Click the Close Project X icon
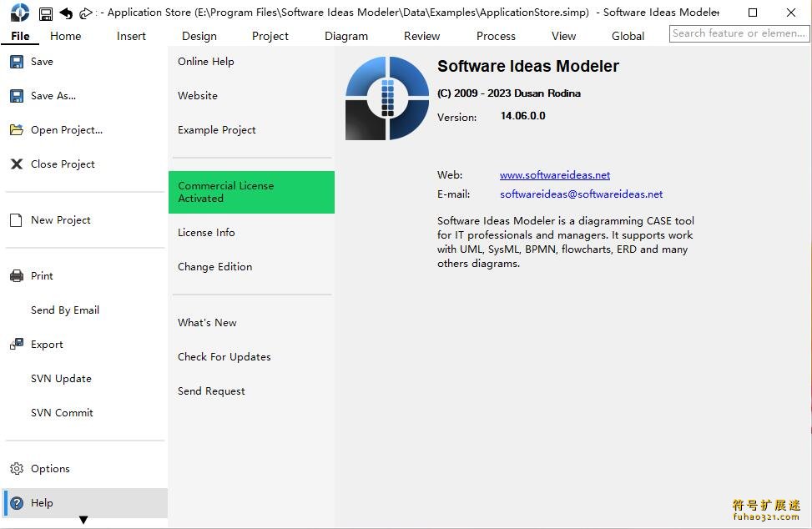The width and height of the screenshot is (812, 529). click(x=17, y=164)
